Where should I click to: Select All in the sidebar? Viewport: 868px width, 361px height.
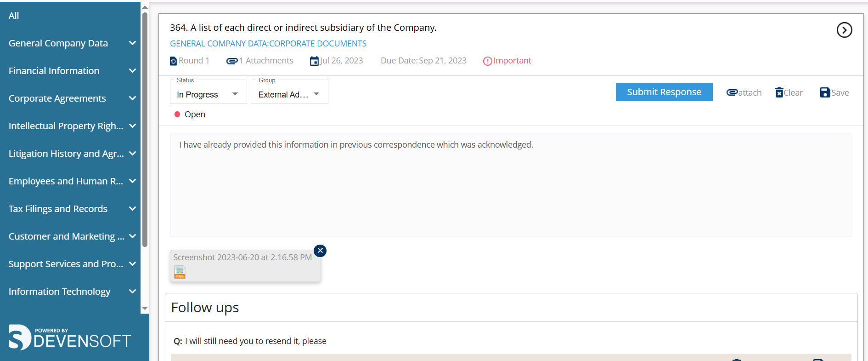click(14, 16)
